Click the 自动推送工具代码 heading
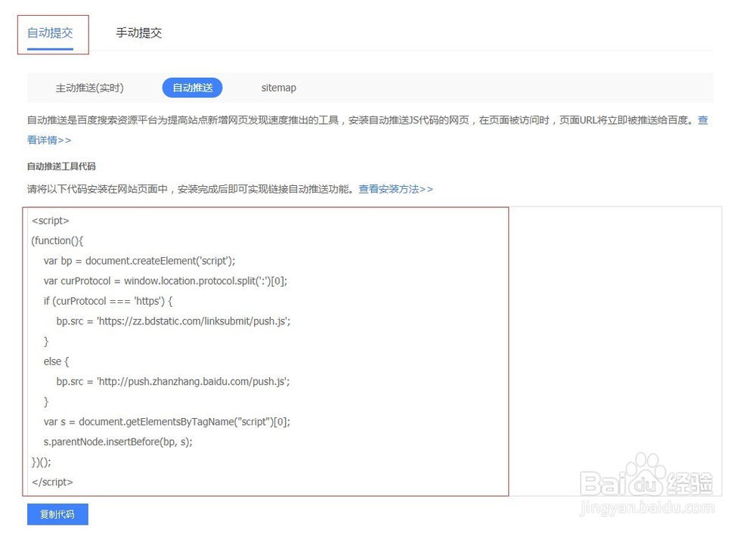Screen dimensions: 756x533 (61, 166)
